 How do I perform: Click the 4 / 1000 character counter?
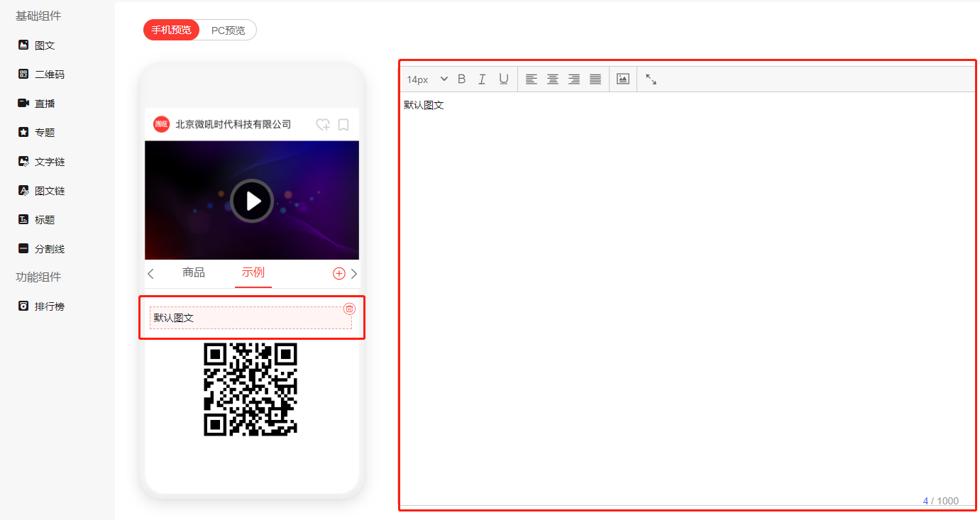point(940,501)
